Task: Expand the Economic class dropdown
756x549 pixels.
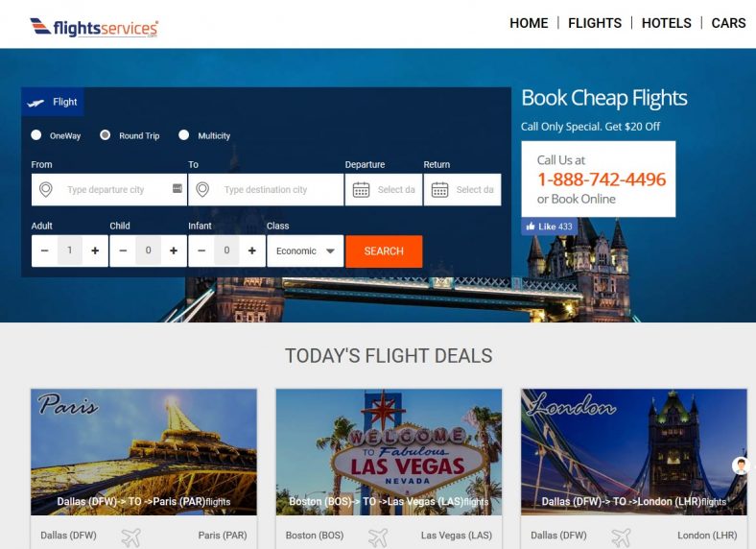Action: click(305, 251)
